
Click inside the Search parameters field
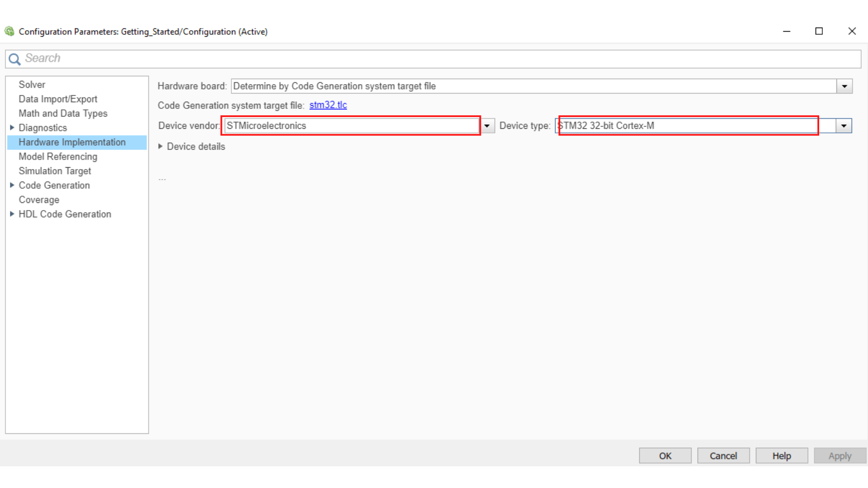pyautogui.click(x=434, y=59)
